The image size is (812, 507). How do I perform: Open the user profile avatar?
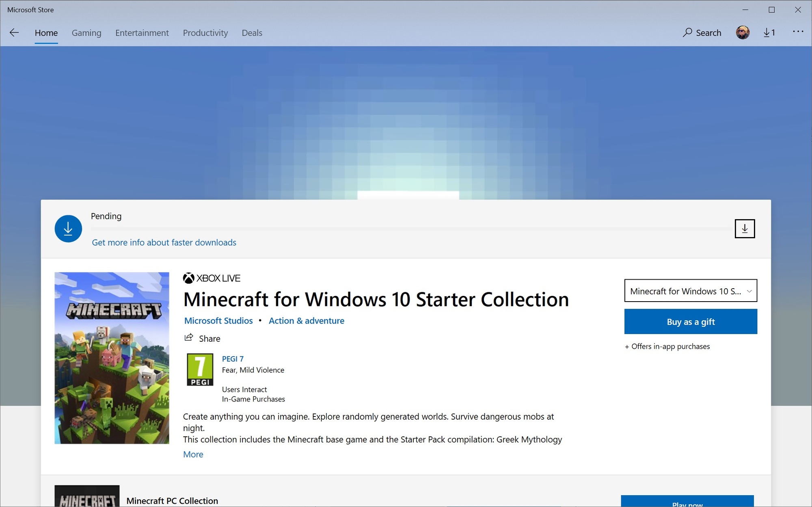[x=743, y=32]
